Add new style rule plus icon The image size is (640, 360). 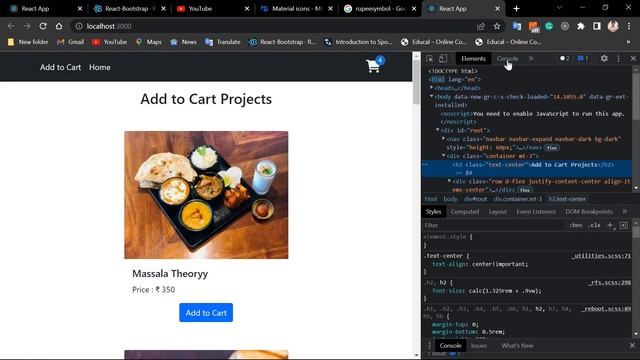click(x=610, y=225)
